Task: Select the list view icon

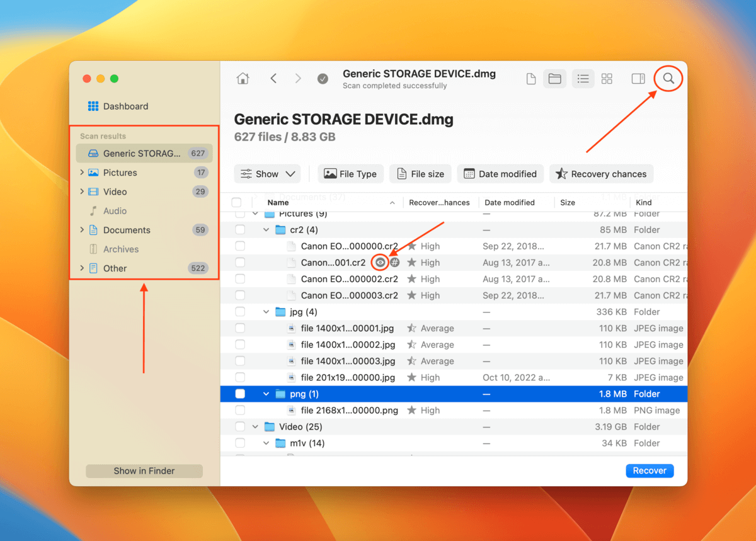Action: tap(583, 79)
